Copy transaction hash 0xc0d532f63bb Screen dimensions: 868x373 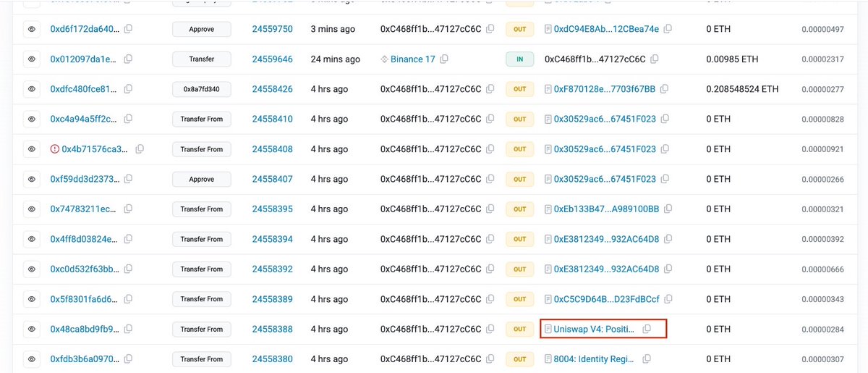(128, 269)
